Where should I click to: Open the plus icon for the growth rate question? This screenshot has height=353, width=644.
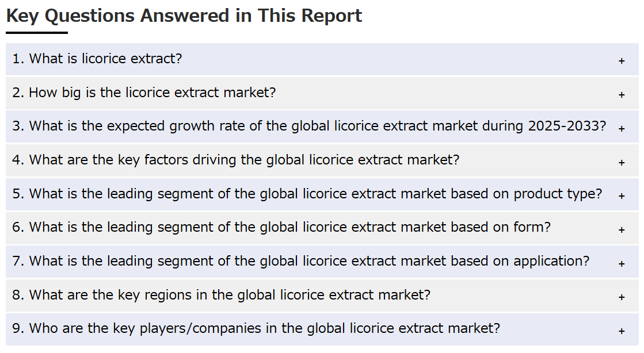[x=622, y=129]
